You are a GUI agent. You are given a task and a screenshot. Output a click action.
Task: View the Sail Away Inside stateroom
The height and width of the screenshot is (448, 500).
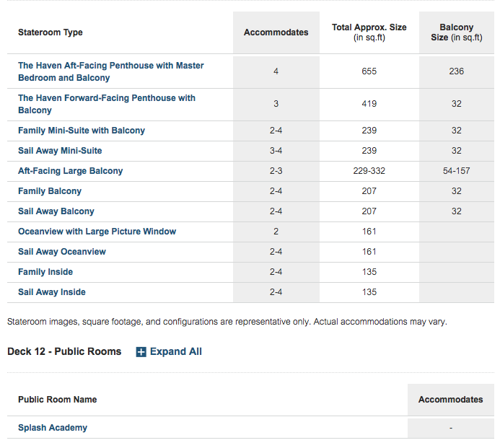pyautogui.click(x=52, y=292)
